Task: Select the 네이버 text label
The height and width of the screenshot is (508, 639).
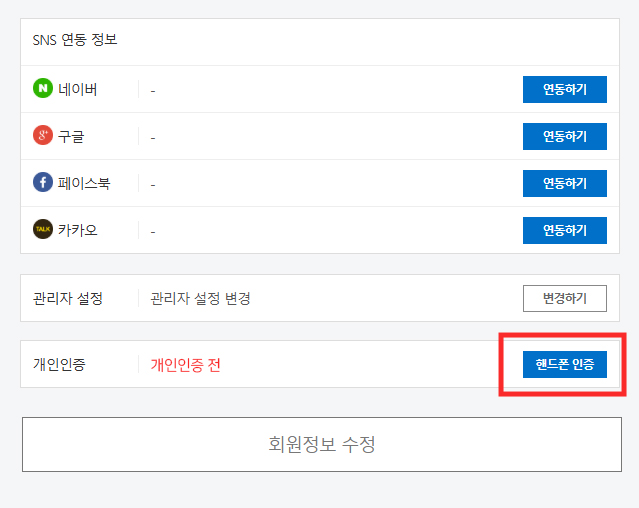Action: pos(78,89)
